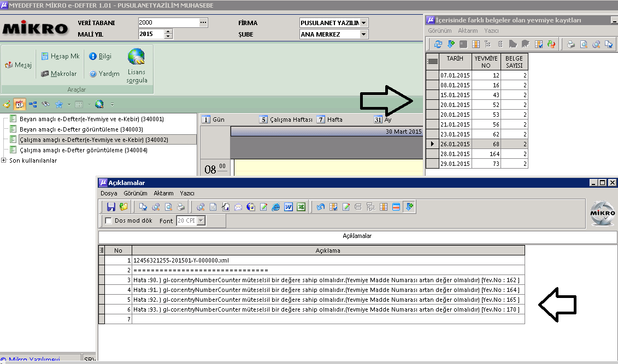
Task: Click the envelope mail icon in Açıklamalar toolbar
Action: click(238, 207)
